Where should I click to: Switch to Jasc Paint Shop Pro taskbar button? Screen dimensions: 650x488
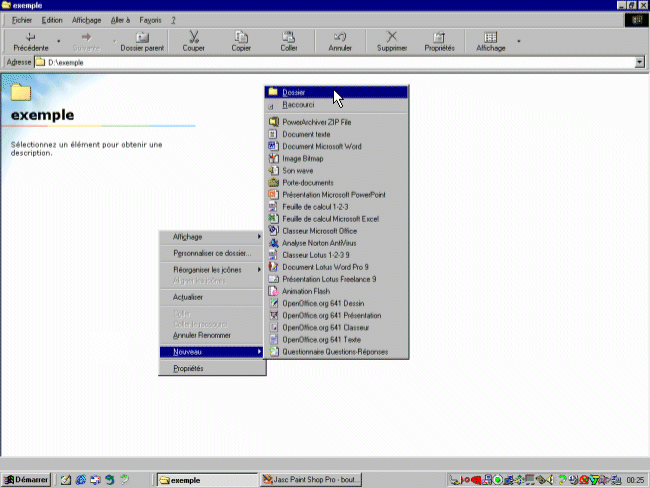(x=311, y=480)
